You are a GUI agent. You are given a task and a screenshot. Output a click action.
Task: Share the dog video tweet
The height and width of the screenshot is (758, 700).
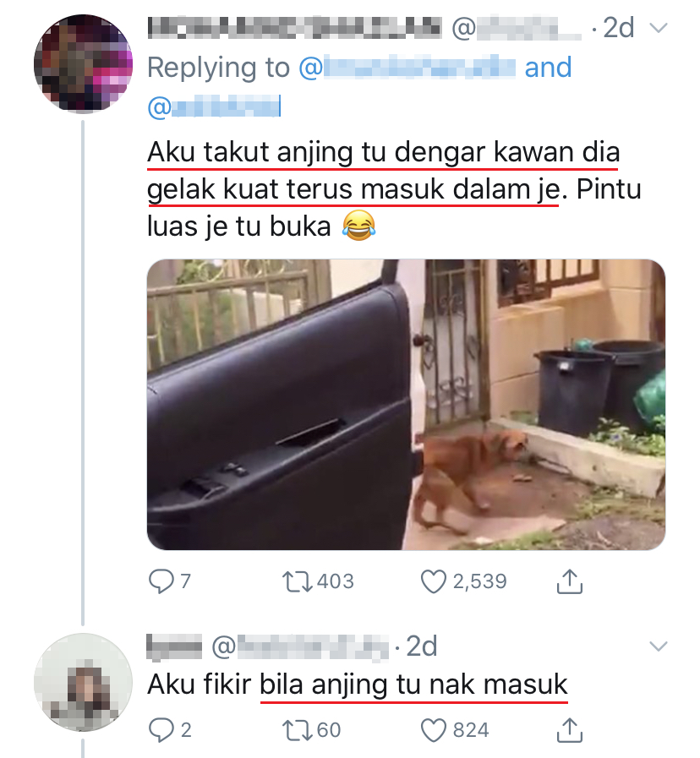(x=569, y=581)
